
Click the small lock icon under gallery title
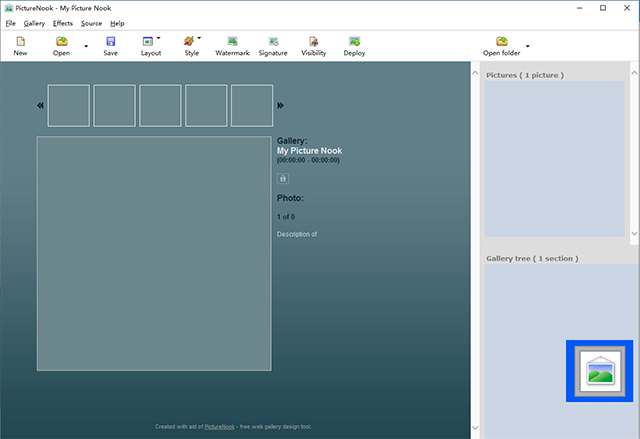[x=283, y=178]
